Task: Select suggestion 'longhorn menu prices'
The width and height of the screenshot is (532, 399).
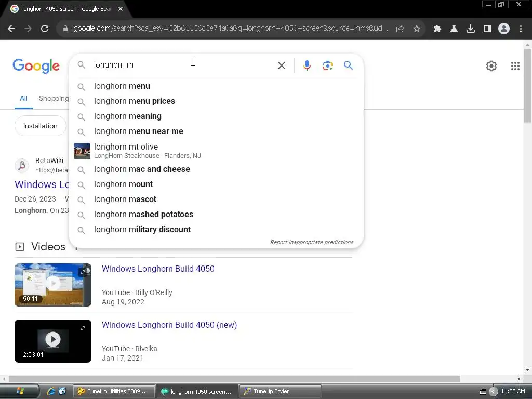Action: 216,101
